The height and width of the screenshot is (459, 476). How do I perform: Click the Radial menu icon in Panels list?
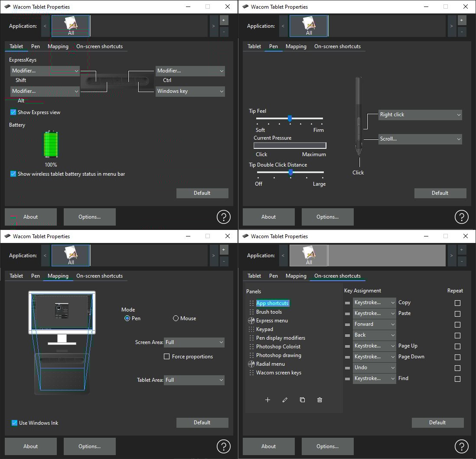point(251,364)
